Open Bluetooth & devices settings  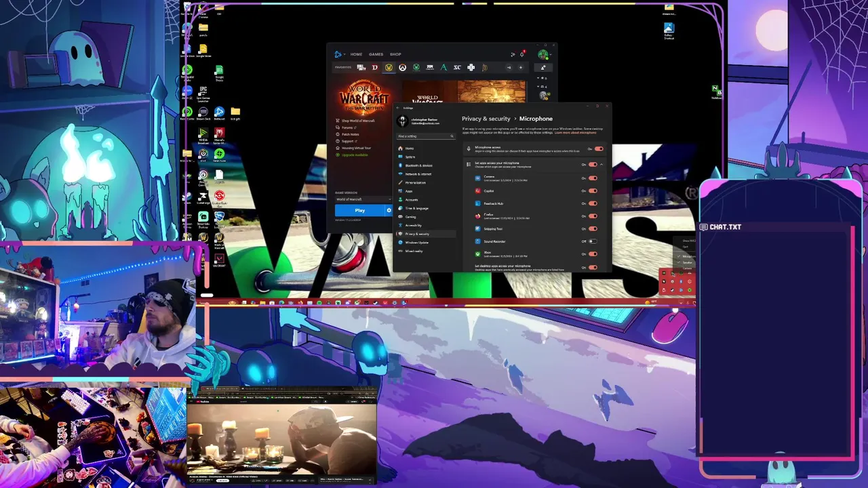tap(426, 165)
